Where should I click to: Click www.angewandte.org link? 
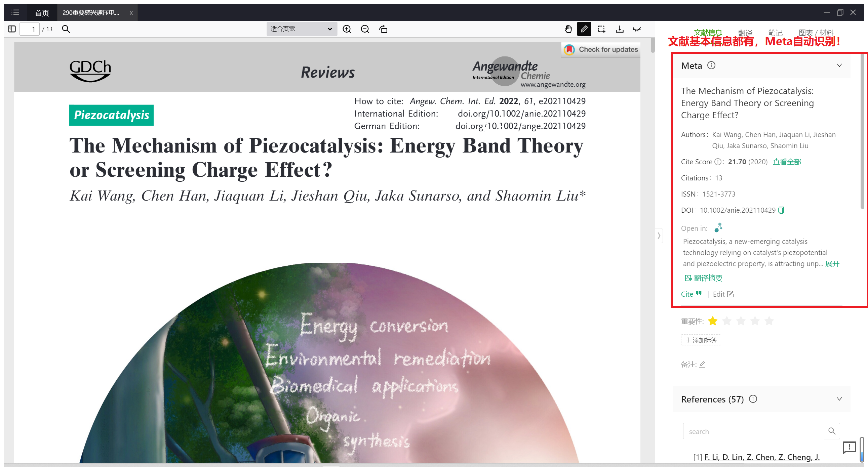coord(553,85)
